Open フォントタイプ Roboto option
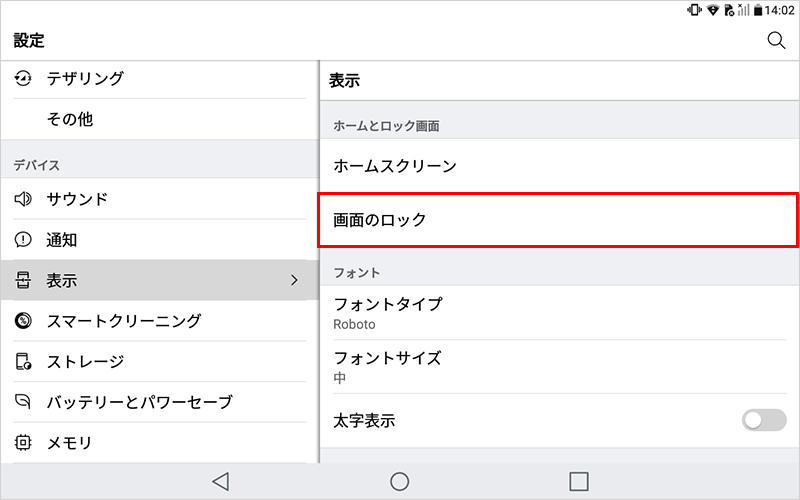The height and width of the screenshot is (500, 800). pos(560,313)
